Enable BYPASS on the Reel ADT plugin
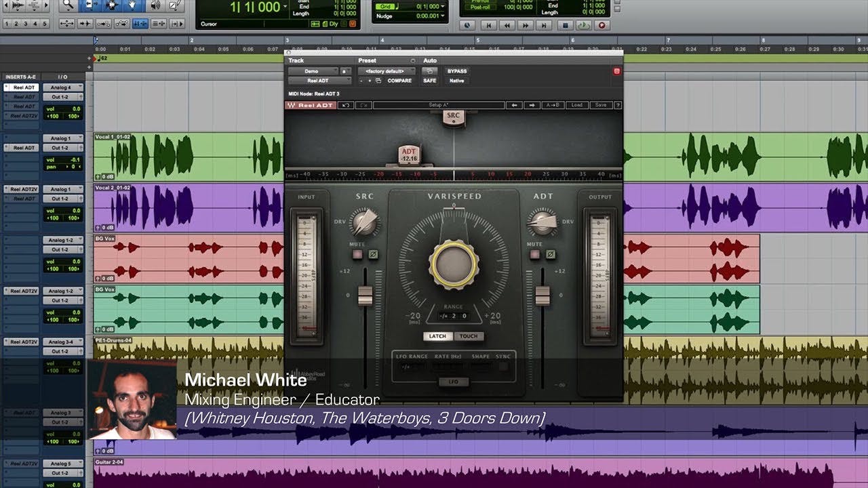 pyautogui.click(x=457, y=70)
